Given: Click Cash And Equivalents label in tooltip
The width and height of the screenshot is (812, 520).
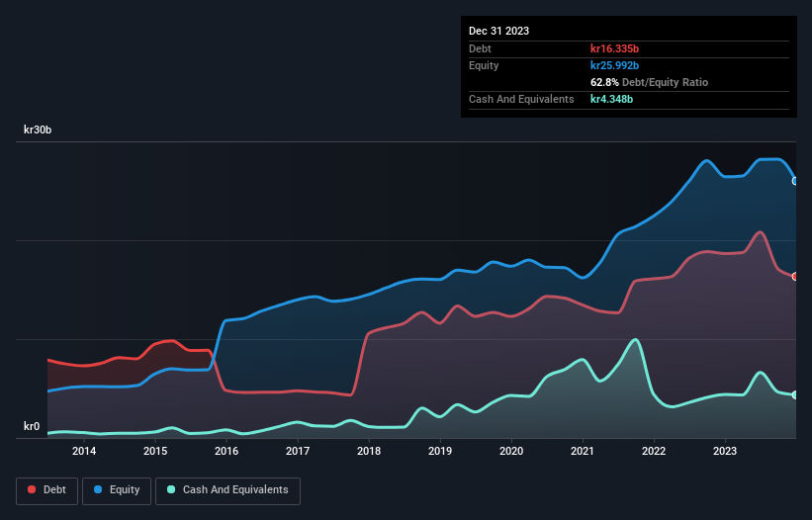Looking at the screenshot, I should click(x=521, y=99).
